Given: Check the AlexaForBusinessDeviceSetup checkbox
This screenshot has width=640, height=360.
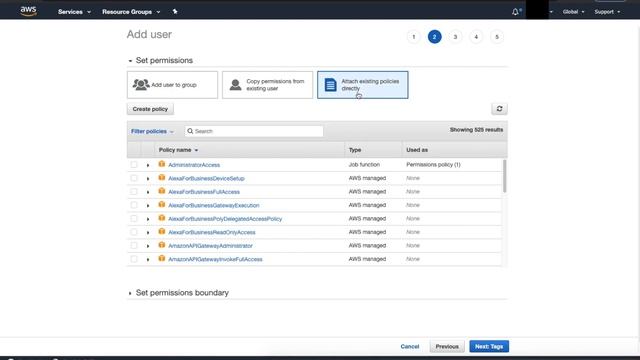Looking at the screenshot, I should 134,178.
